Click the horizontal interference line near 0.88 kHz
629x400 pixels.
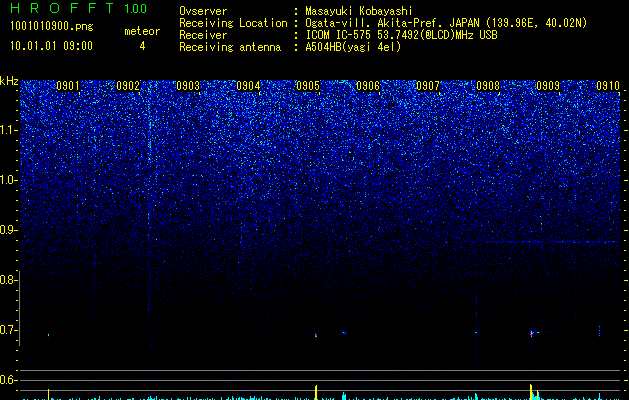coord(551,242)
